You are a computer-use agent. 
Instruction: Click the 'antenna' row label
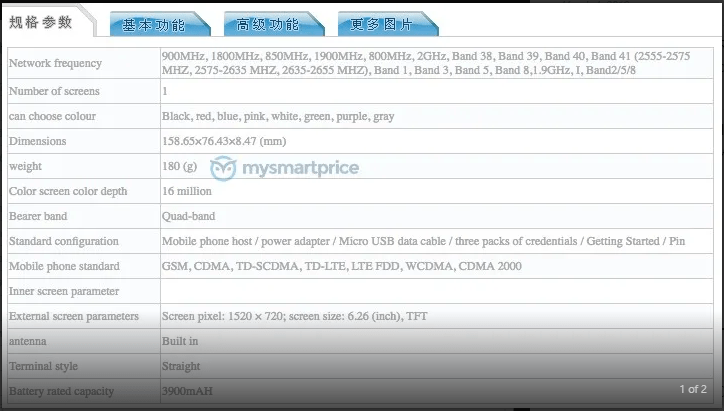point(28,341)
